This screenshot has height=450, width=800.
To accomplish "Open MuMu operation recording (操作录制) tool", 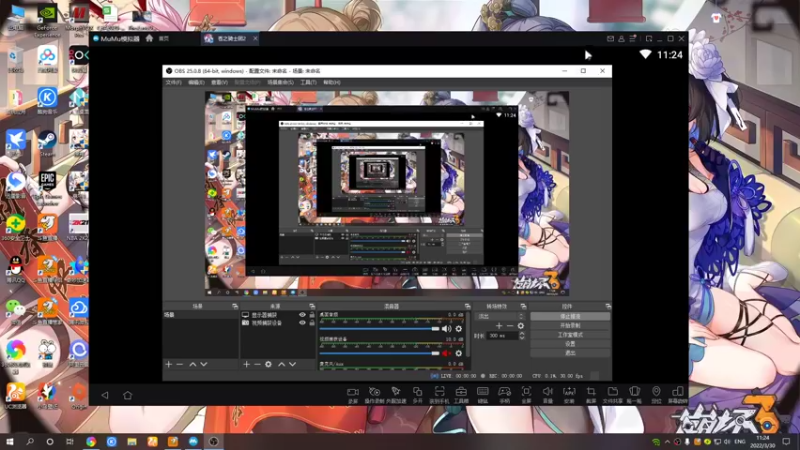I will [x=374, y=392].
